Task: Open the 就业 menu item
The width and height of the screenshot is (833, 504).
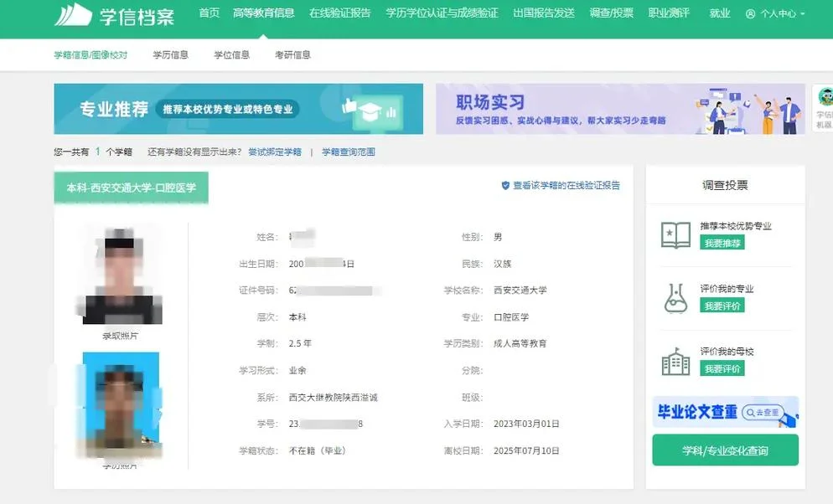Action: click(x=720, y=13)
